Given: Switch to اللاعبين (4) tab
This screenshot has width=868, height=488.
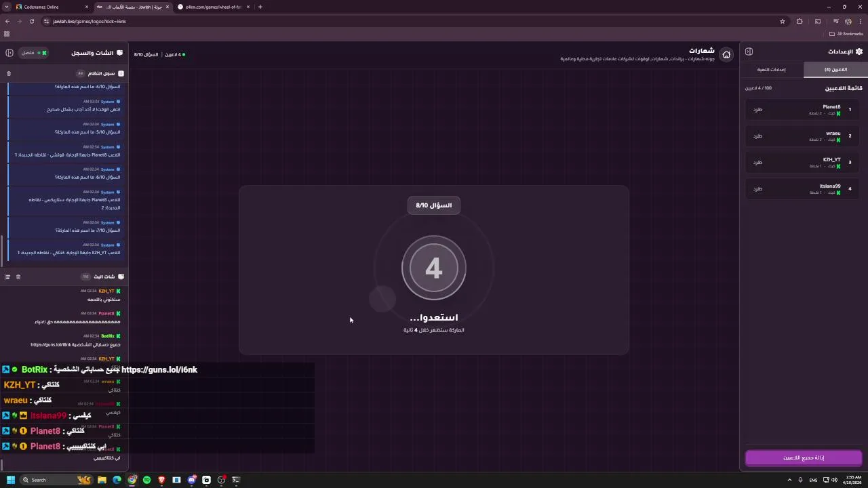Looking at the screenshot, I should click(x=835, y=69).
